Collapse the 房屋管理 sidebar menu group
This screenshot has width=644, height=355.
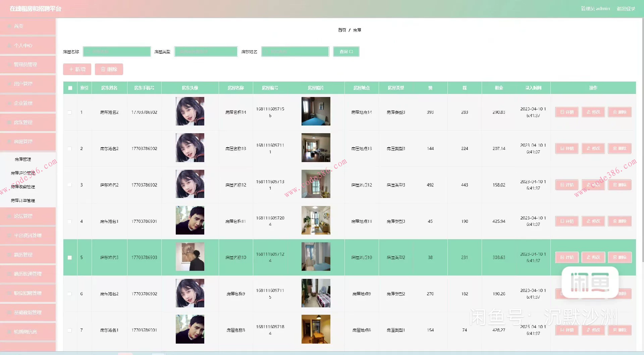click(x=28, y=142)
